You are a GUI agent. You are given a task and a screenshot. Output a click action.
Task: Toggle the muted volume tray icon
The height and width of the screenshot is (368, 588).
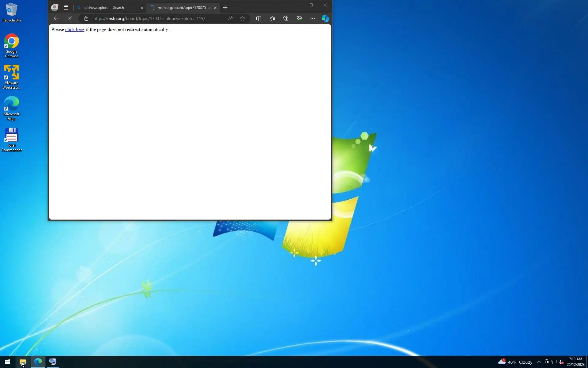(561, 362)
